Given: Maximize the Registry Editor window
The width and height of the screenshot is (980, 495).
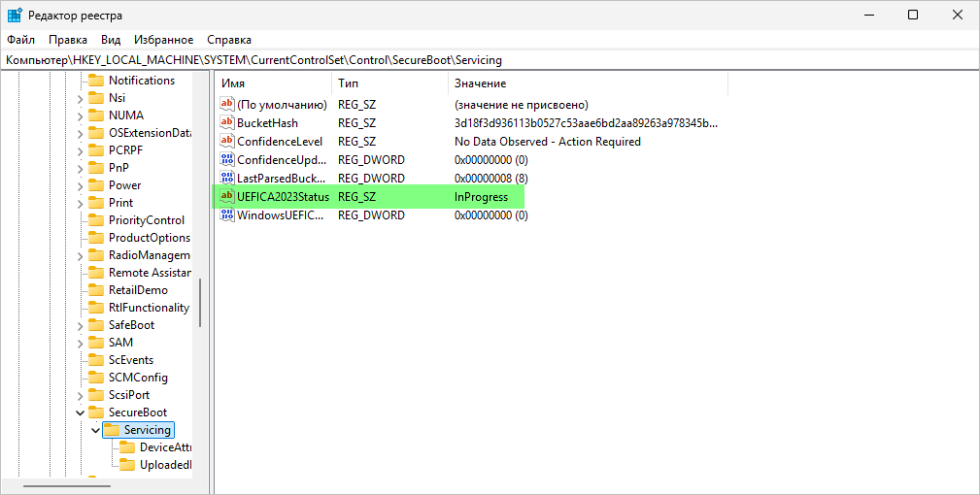Looking at the screenshot, I should (x=913, y=15).
